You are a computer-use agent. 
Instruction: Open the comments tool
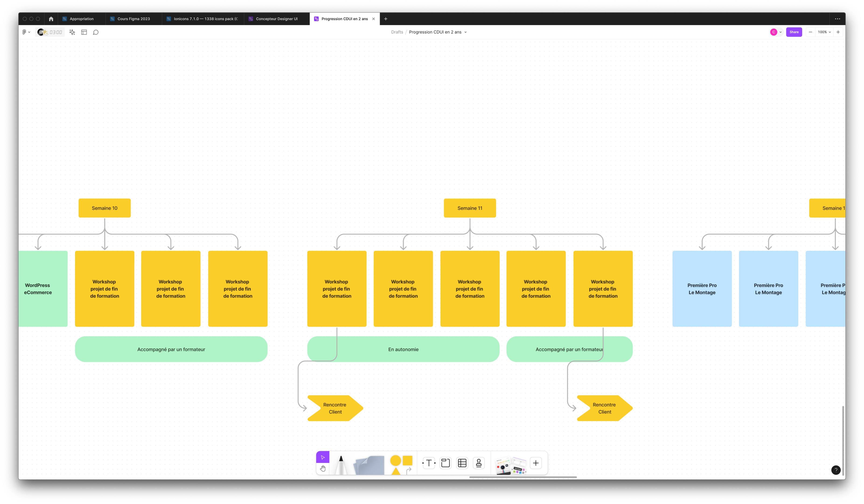(x=96, y=32)
